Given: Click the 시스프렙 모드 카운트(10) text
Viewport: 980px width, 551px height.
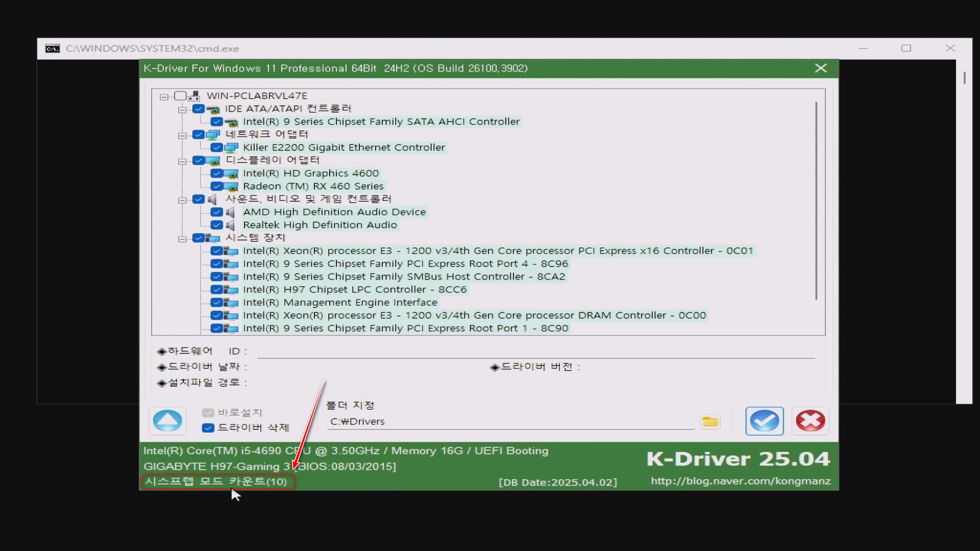Looking at the screenshot, I should (x=216, y=482).
